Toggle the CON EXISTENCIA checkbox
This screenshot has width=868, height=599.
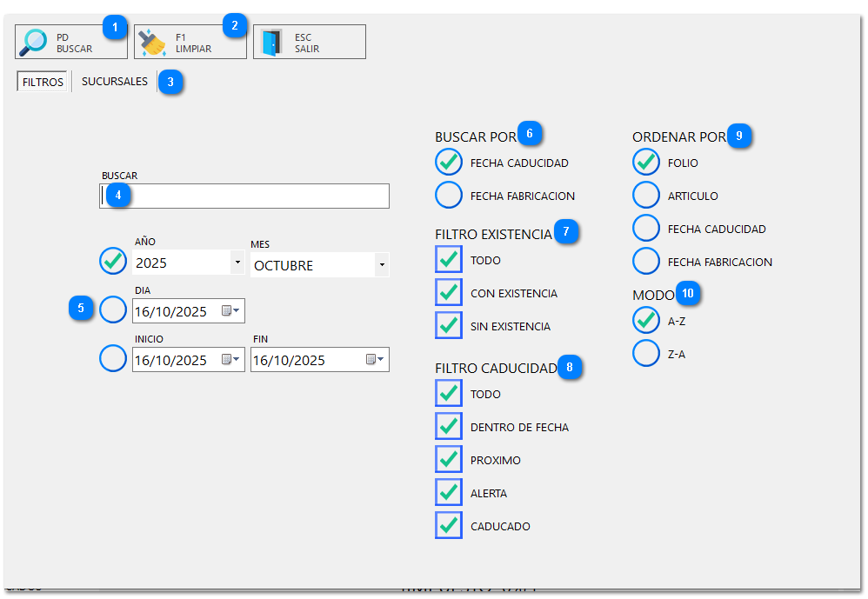click(449, 293)
